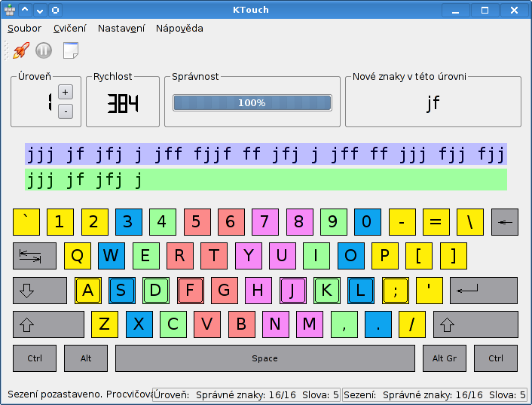This screenshot has height=405, width=532.
Task: Click the yellow semicolon key
Action: pos(396,291)
